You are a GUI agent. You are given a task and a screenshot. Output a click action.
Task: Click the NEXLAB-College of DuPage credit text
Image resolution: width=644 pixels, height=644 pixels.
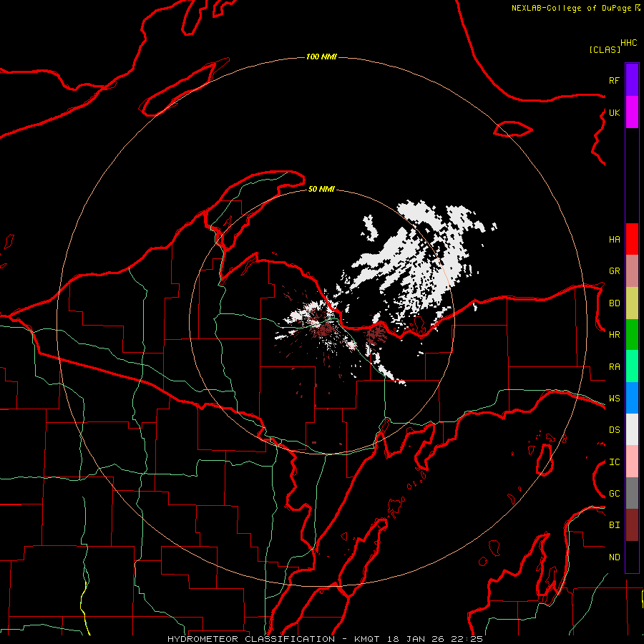(x=571, y=8)
